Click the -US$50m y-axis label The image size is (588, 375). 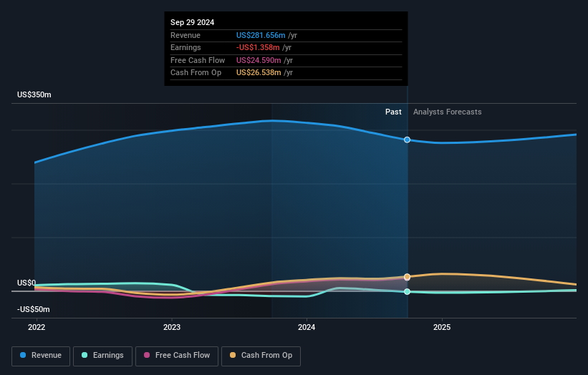pyautogui.click(x=34, y=309)
